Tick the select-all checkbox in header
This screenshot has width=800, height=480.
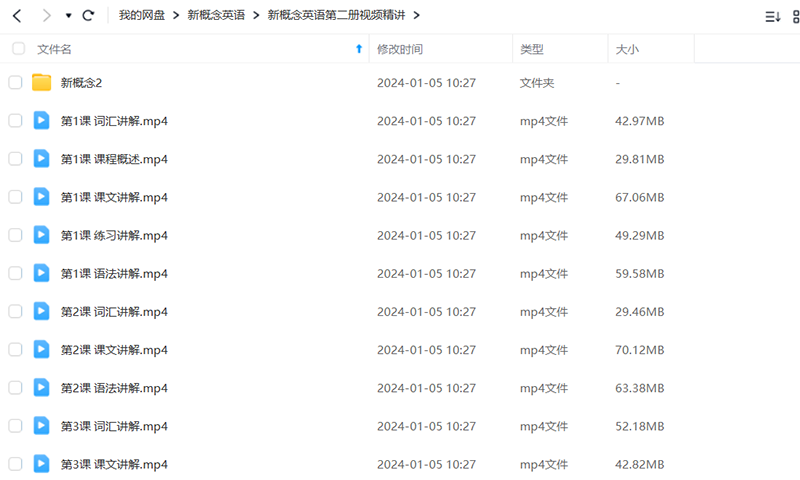pyautogui.click(x=18, y=48)
